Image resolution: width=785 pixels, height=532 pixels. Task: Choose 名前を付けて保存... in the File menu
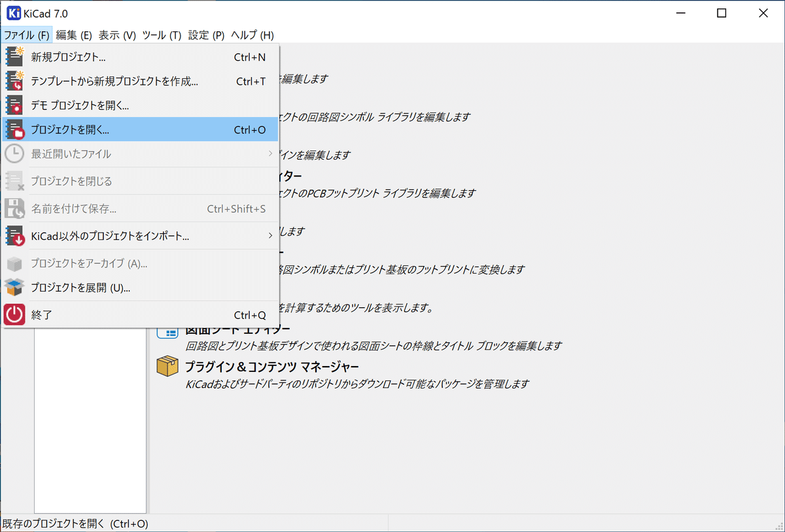tap(141, 209)
